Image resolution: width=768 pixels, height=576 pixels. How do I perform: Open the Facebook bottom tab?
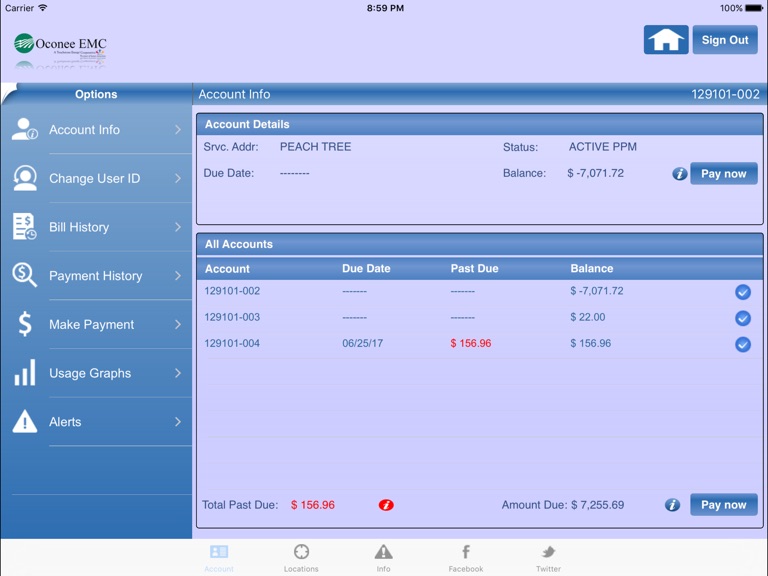[466, 558]
